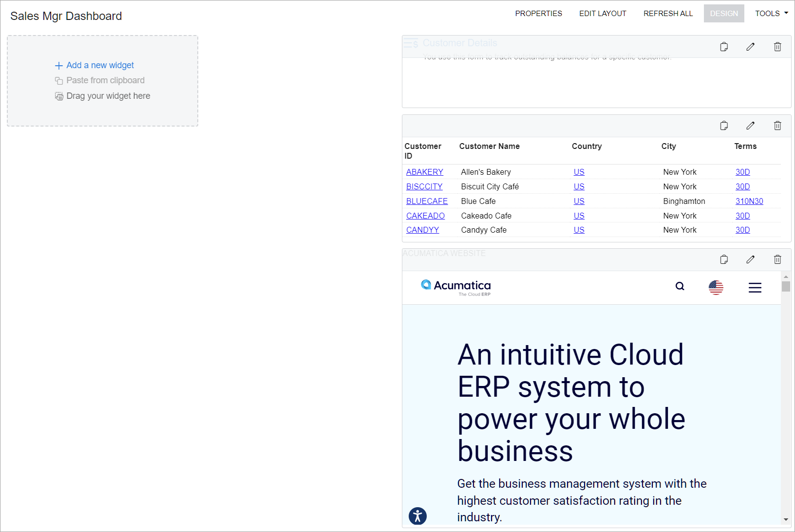Viewport: 795px width, 532px height.
Task: Select the US flag region selector
Action: 716,288
